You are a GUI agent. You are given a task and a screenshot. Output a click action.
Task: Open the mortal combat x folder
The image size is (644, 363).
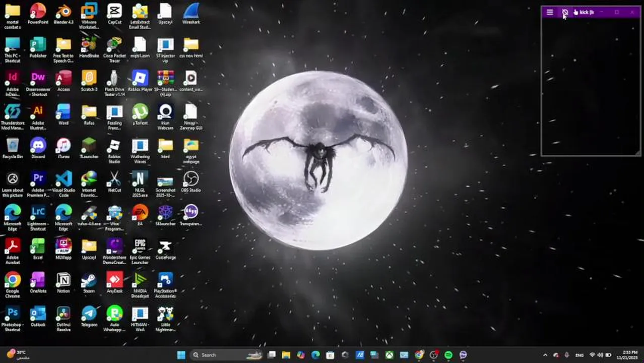13,16
